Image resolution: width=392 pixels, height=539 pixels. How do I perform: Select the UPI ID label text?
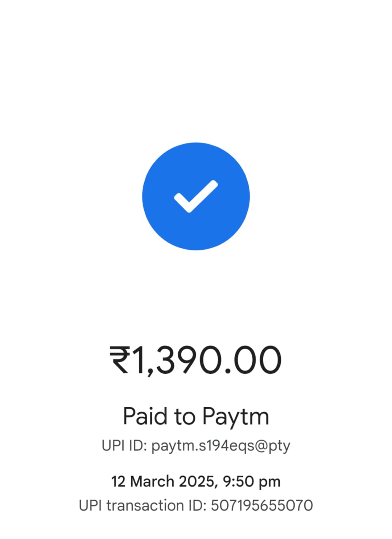coord(124,446)
